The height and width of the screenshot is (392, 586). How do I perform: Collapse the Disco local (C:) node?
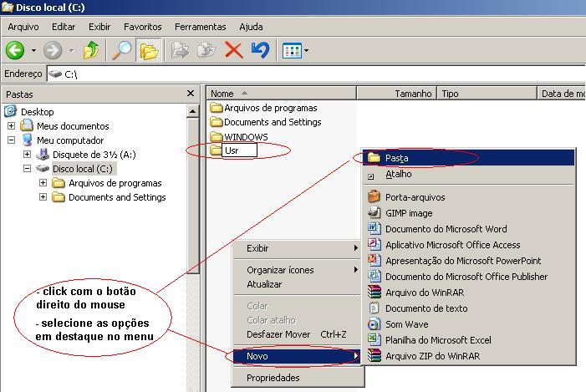click(28, 169)
